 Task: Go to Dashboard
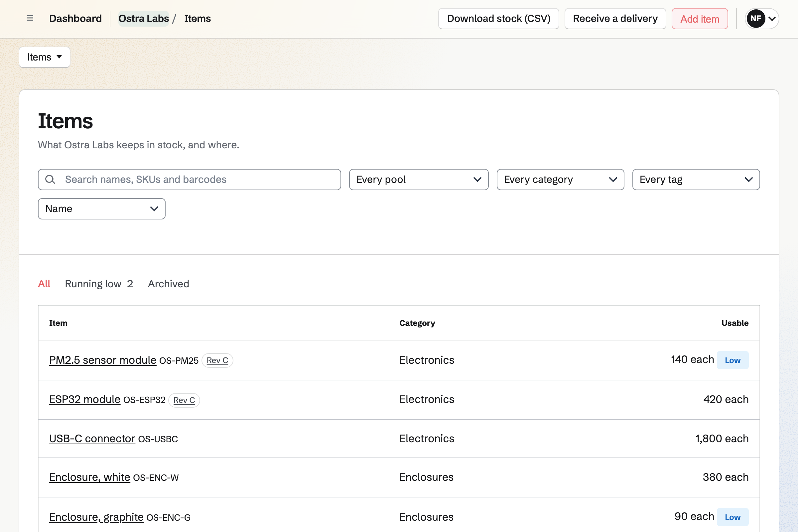point(75,18)
